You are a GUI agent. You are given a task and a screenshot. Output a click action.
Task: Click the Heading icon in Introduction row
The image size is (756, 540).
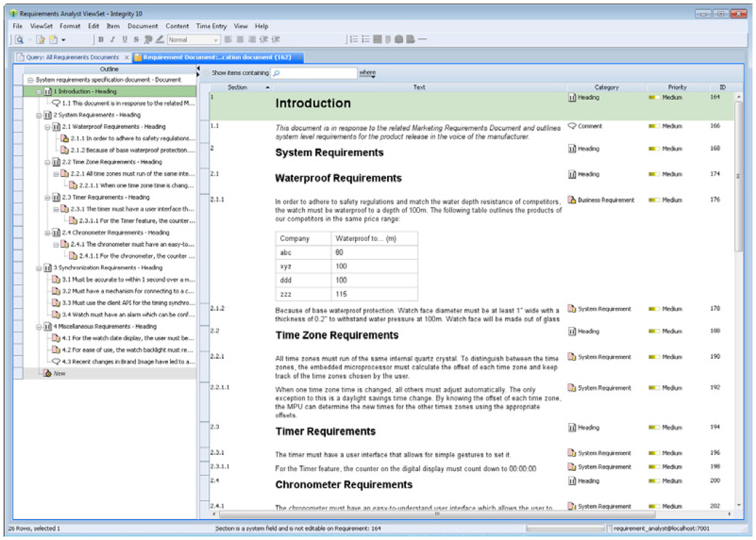[x=572, y=98]
